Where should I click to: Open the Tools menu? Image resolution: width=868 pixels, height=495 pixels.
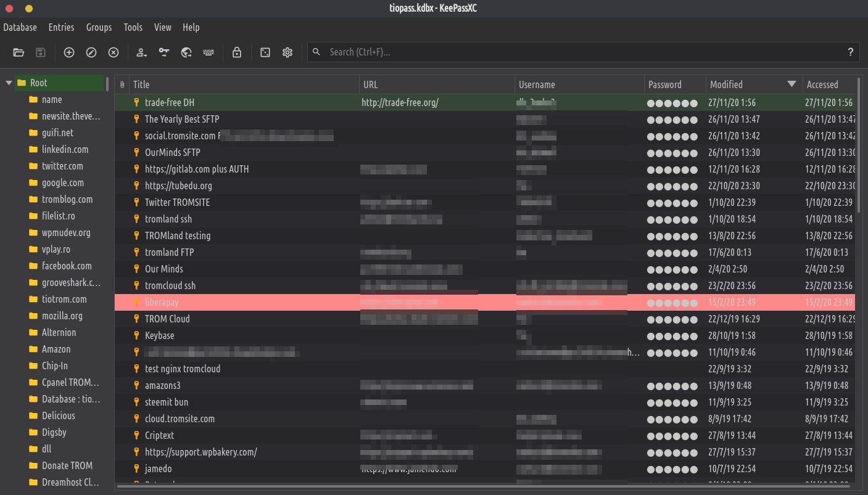pos(133,27)
